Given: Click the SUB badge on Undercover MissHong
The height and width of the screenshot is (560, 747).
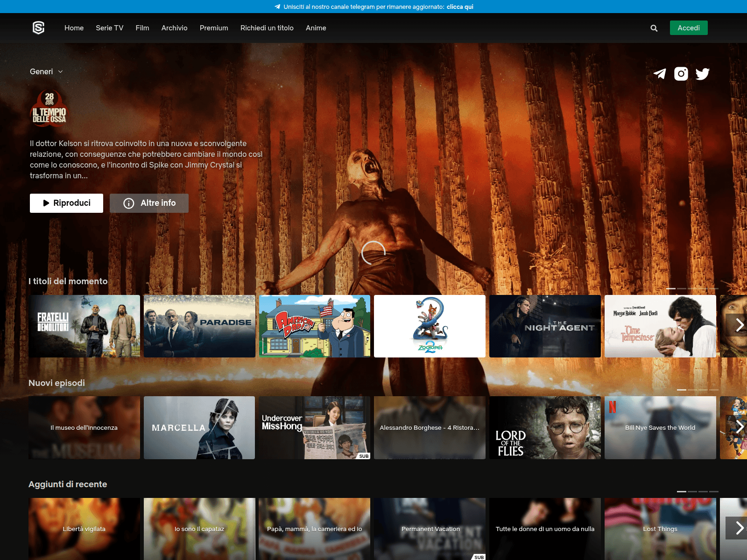Looking at the screenshot, I should tap(364, 456).
